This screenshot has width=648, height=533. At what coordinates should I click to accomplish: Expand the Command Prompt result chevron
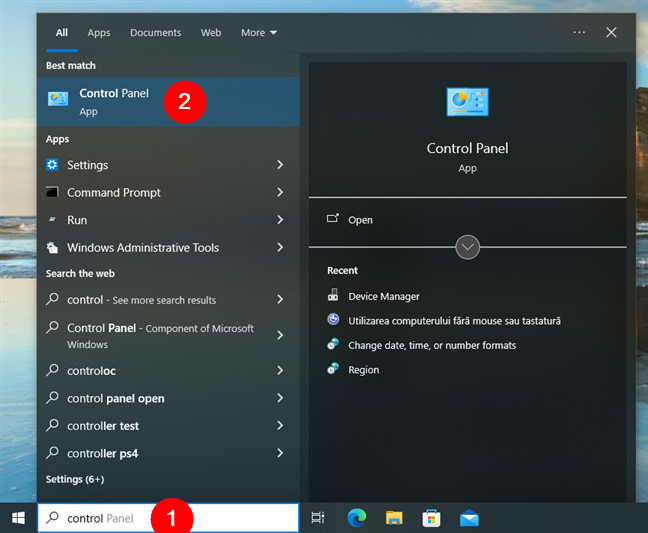coord(280,192)
